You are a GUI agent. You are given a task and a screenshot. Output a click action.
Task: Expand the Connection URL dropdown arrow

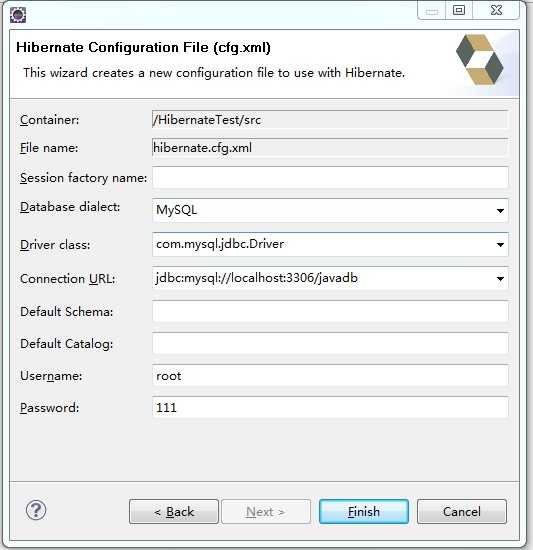pyautogui.click(x=500, y=279)
